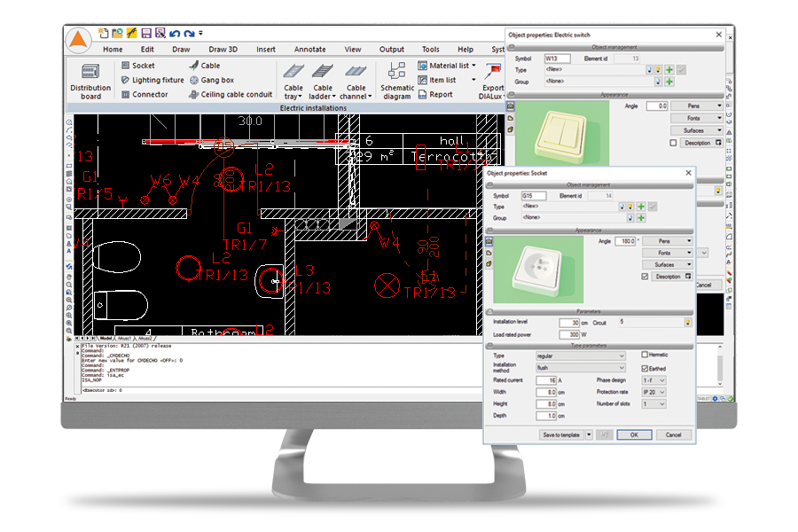Toggle the Hermetic checkbox
The width and height of the screenshot is (798, 532).
(645, 355)
